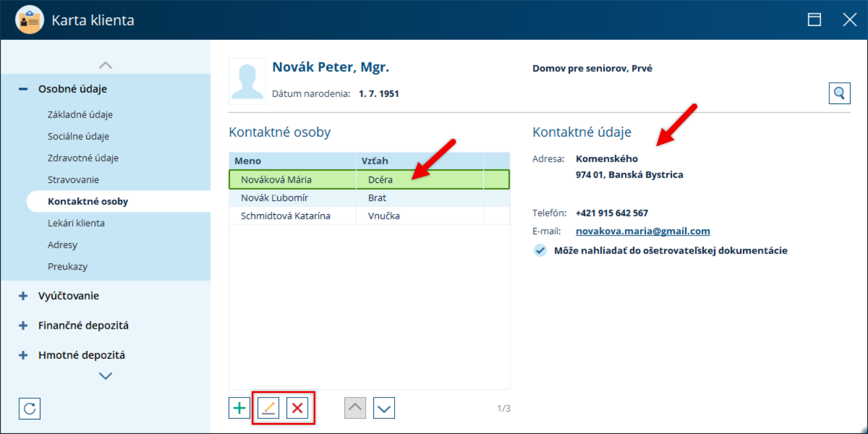Click the Dcéra relationship cell
This screenshot has height=434, width=868.
point(420,179)
